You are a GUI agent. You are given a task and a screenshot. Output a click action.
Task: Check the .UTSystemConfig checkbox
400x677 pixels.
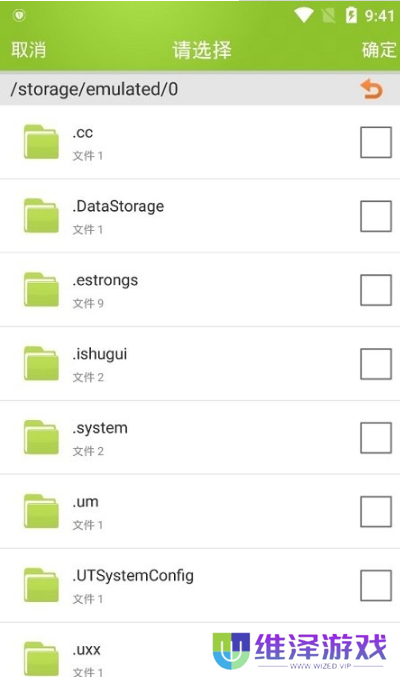coord(376,585)
